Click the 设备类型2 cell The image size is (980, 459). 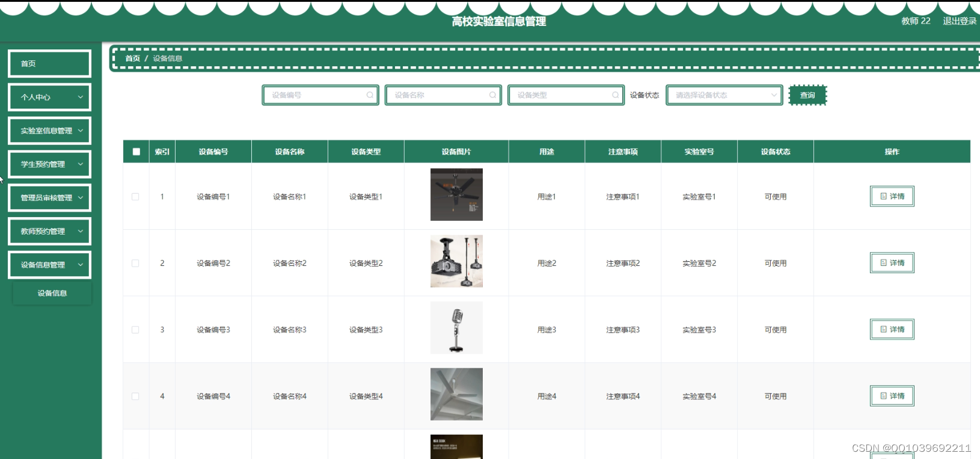[366, 263]
